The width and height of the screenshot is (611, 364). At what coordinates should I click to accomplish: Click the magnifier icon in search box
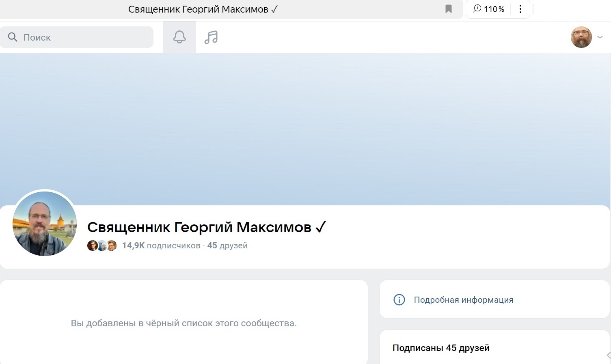pos(13,37)
